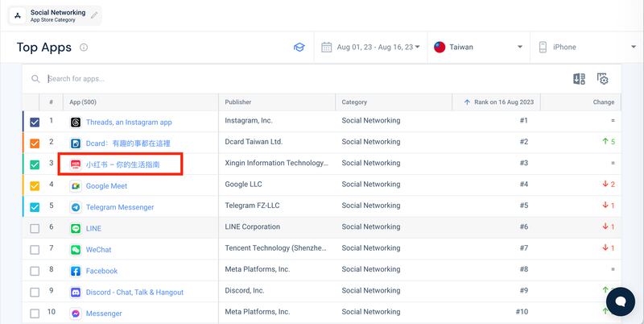Open the graduation cap learning icon

(x=299, y=48)
